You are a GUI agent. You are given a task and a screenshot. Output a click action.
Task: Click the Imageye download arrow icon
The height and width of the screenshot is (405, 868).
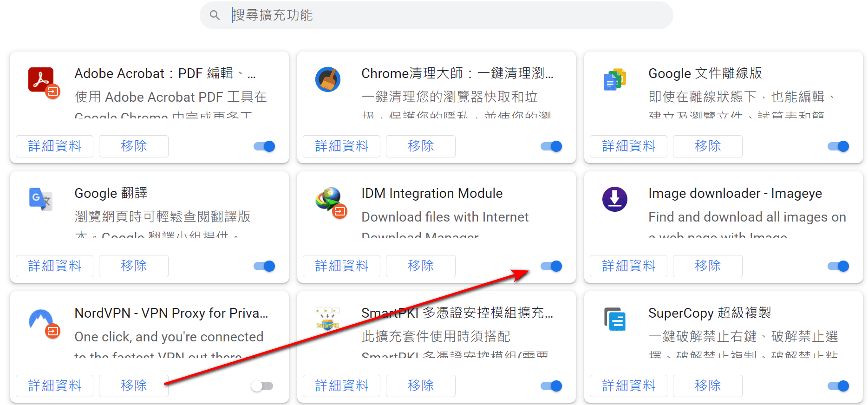[x=615, y=199]
